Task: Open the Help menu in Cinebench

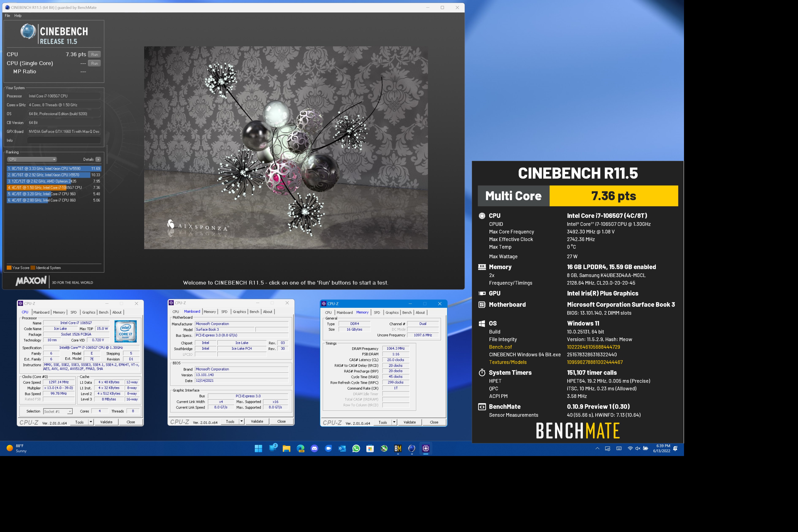Action: click(18, 16)
